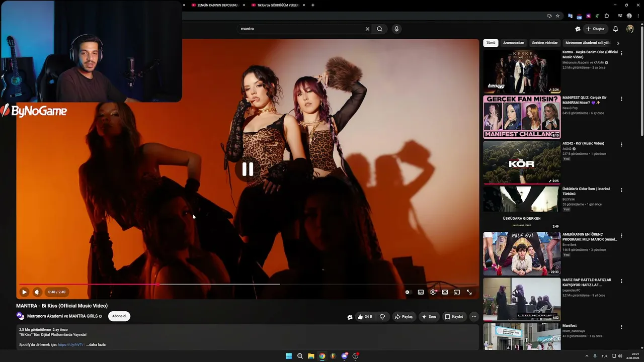Click the play button in the player bar
The height and width of the screenshot is (362, 644).
[24, 292]
